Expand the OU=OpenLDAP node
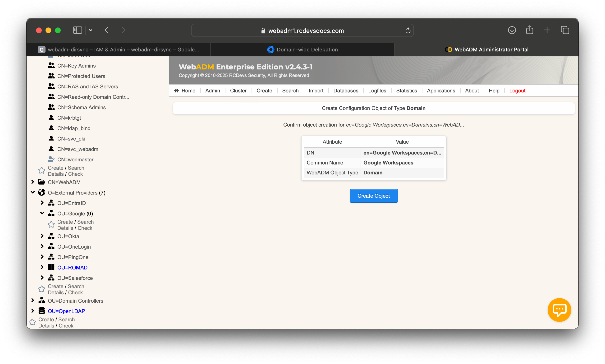The height and width of the screenshot is (364, 605). point(33,311)
